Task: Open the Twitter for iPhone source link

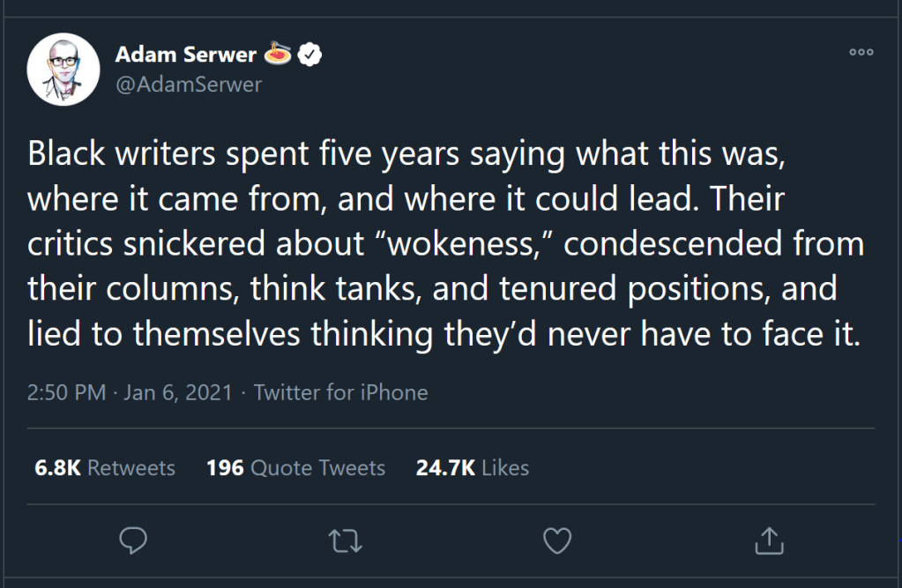Action: [340, 392]
